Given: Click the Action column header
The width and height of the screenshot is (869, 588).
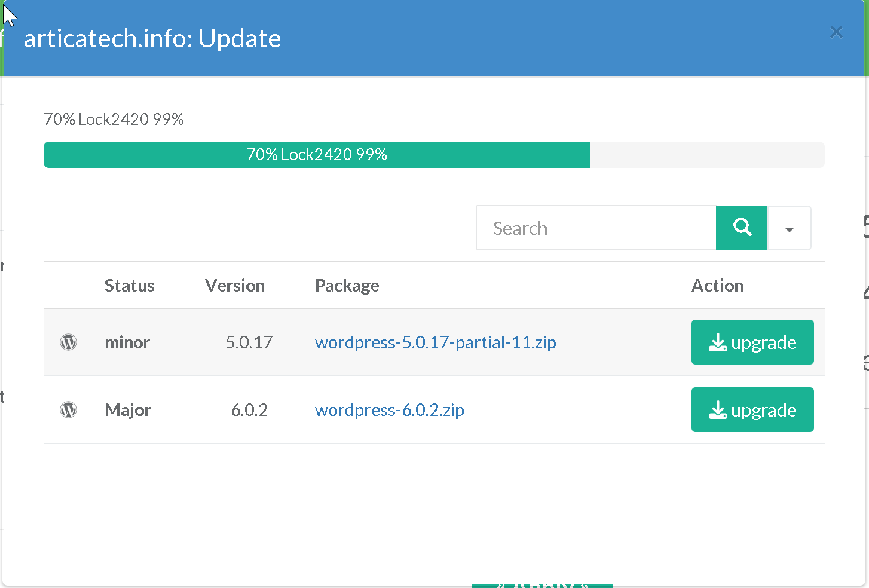Looking at the screenshot, I should (717, 286).
